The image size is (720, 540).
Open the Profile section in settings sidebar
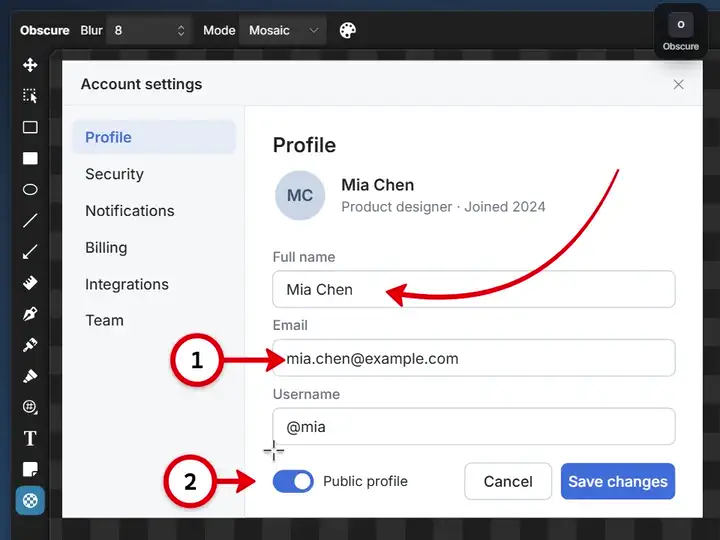coord(154,137)
